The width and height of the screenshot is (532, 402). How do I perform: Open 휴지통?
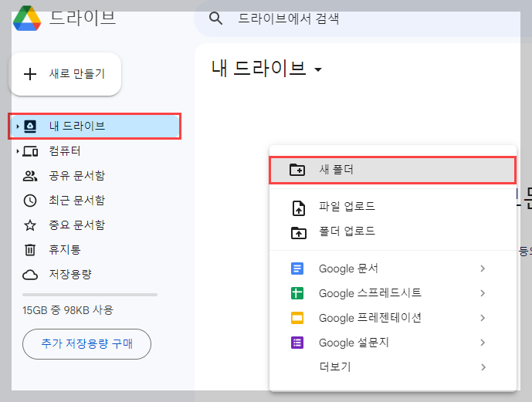tap(95, 250)
